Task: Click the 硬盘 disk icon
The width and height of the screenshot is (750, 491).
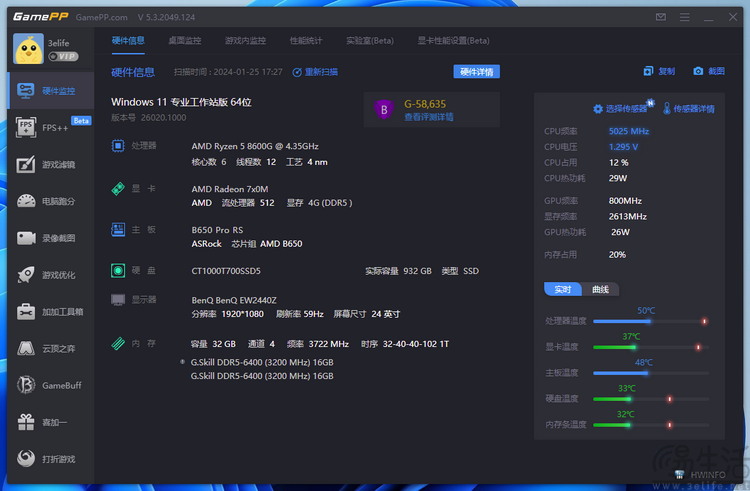Action: (118, 271)
